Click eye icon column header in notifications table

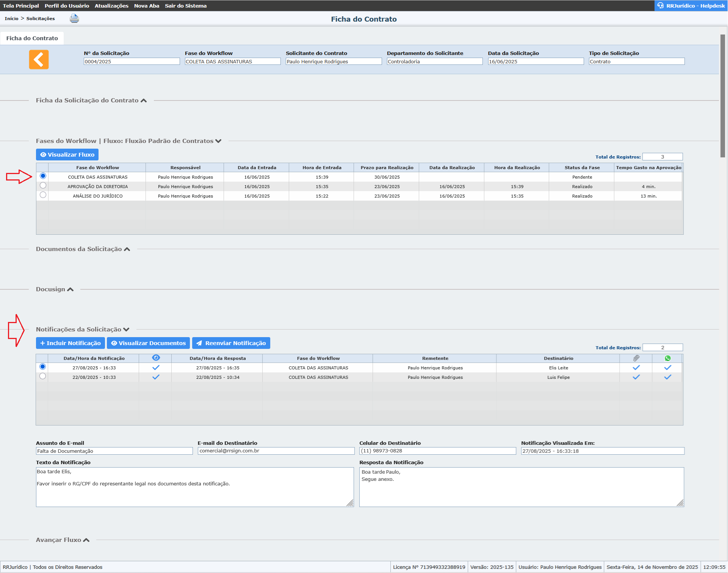click(x=156, y=358)
